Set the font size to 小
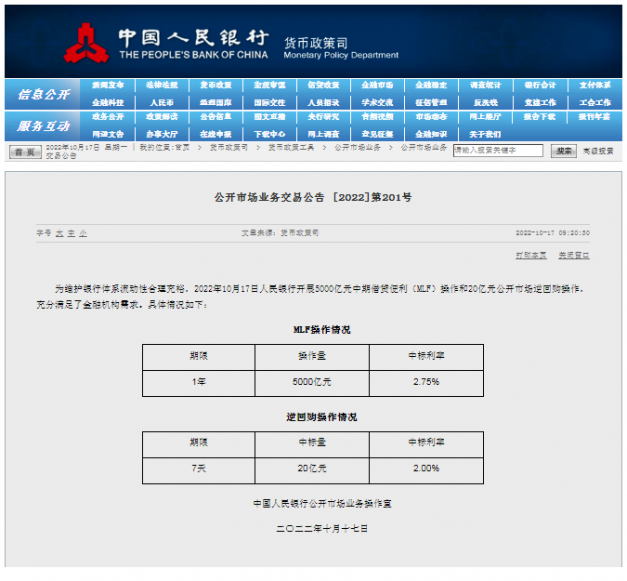The width and height of the screenshot is (627, 581). (83, 234)
